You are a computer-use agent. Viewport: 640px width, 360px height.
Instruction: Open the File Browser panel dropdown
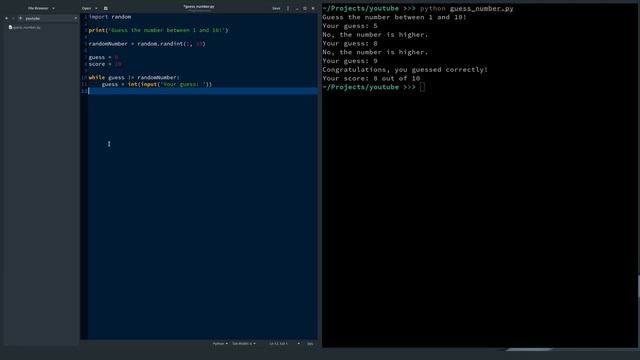coord(41,8)
